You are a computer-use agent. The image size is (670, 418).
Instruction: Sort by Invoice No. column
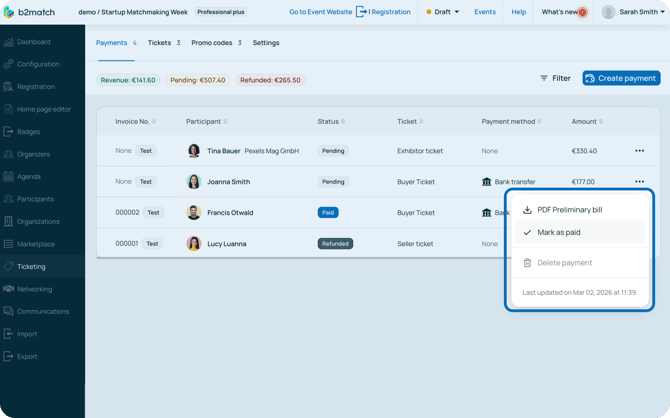(x=135, y=121)
